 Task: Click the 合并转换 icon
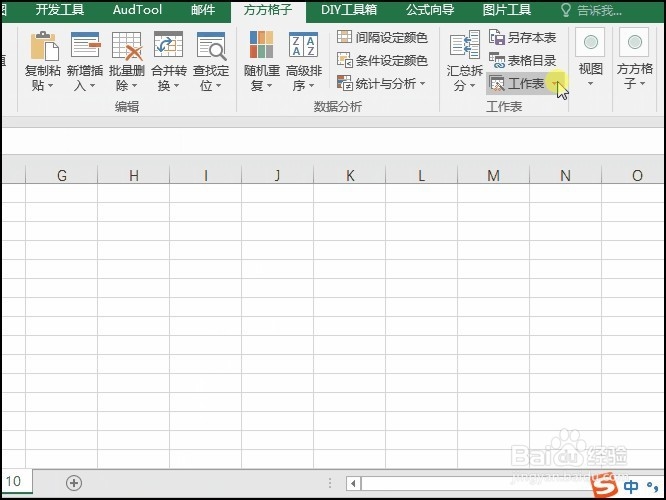pos(168,45)
